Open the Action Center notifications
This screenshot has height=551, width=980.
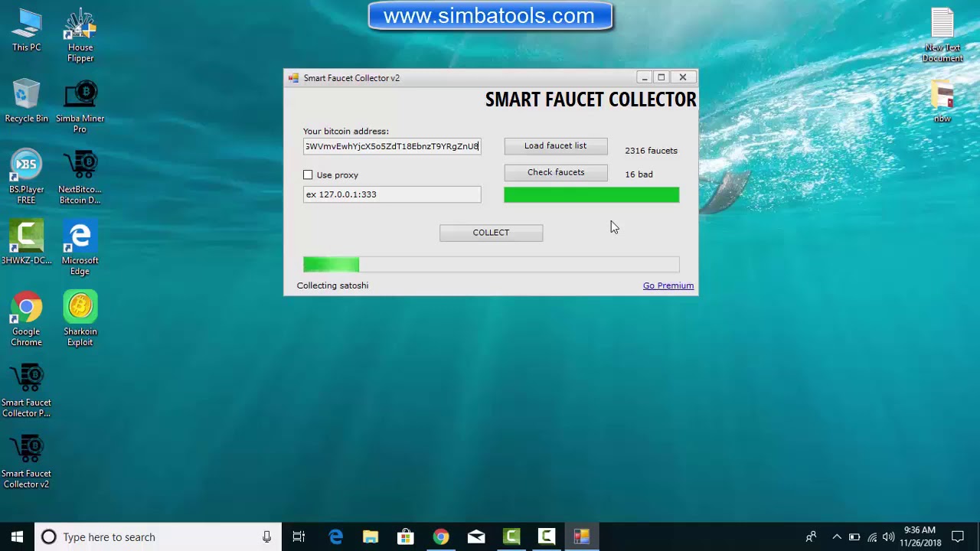(958, 537)
